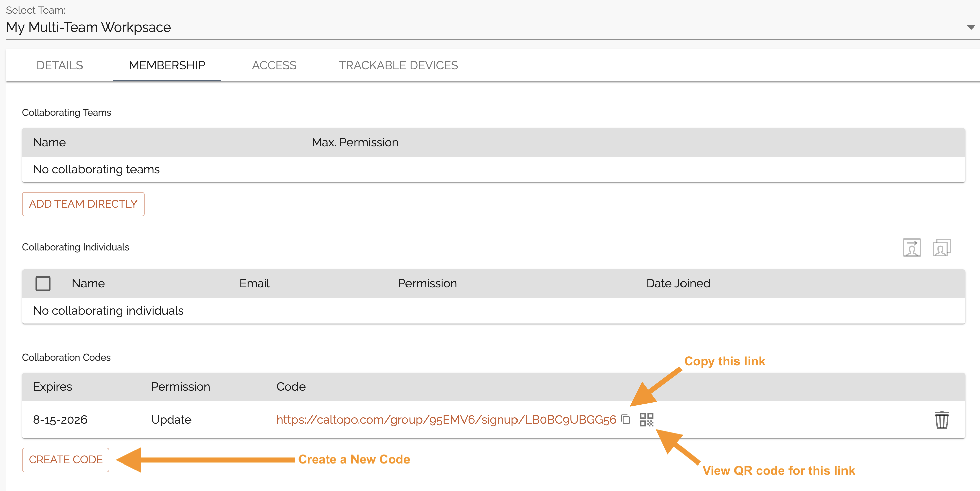This screenshot has width=980, height=491.
Task: Toggle the select-all individuals checkbox
Action: 43,283
